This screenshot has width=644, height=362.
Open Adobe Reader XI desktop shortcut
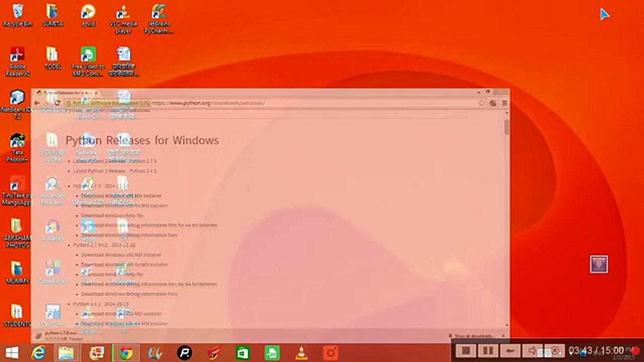18,61
